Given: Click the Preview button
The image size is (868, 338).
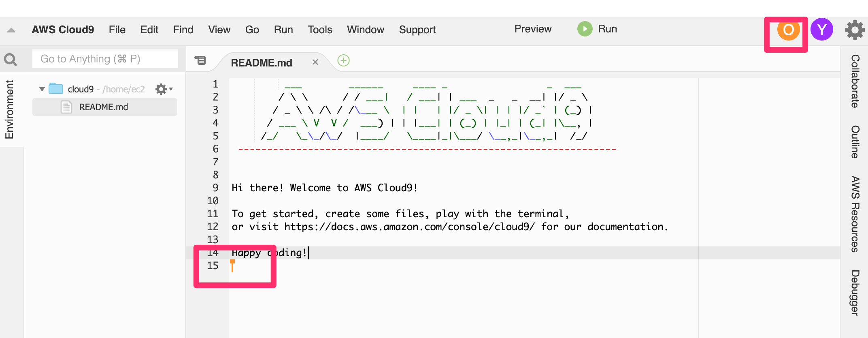Looking at the screenshot, I should tap(533, 29).
